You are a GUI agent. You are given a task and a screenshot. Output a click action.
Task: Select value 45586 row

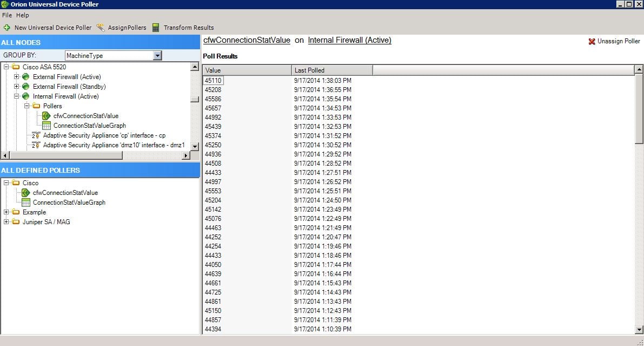pyautogui.click(x=213, y=99)
